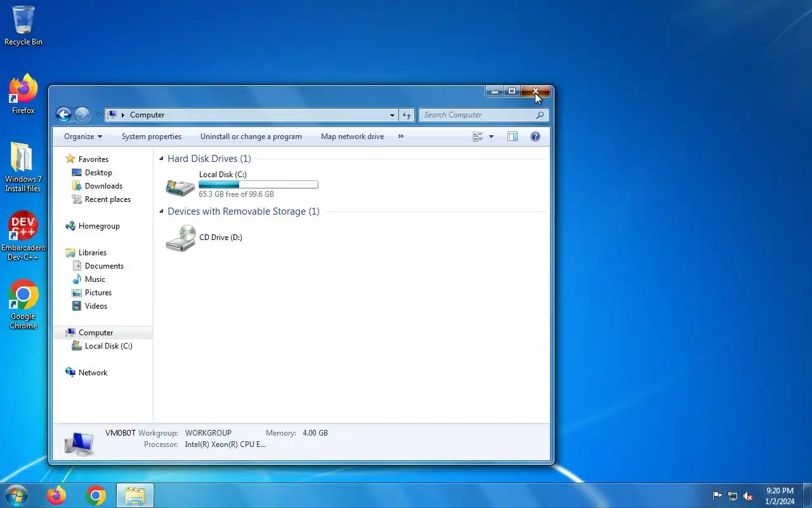Select the Embarcadero Dev-C++ desktop shortcut
This screenshot has height=508, width=812.
point(23,236)
